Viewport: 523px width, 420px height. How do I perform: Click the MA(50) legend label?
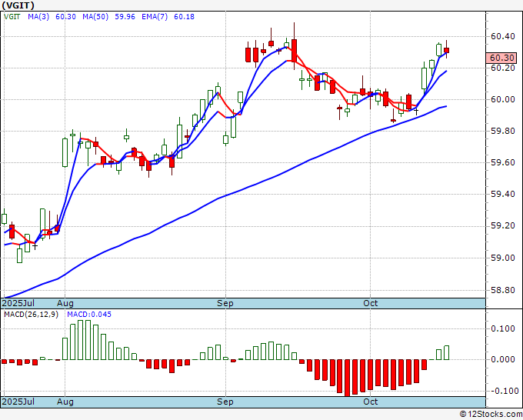[95, 17]
